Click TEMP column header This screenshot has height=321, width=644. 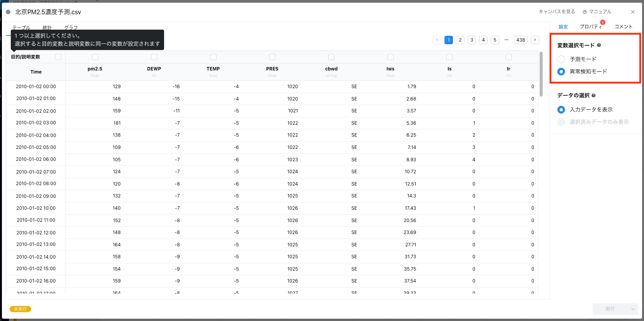pyautogui.click(x=213, y=72)
